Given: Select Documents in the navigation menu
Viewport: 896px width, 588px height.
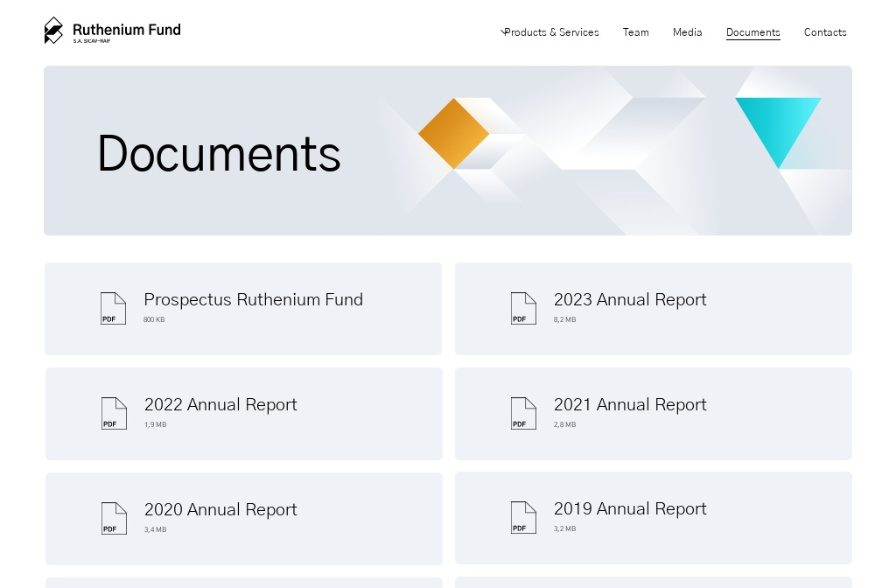Looking at the screenshot, I should [x=752, y=32].
